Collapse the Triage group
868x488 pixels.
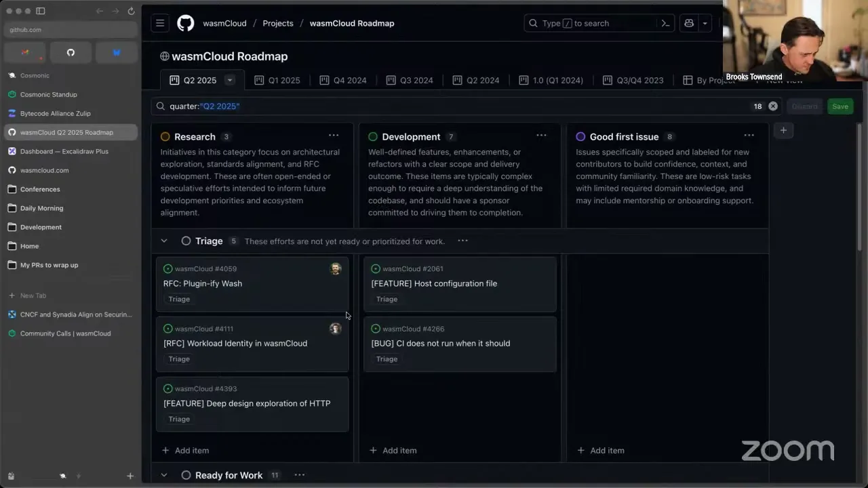pos(163,241)
